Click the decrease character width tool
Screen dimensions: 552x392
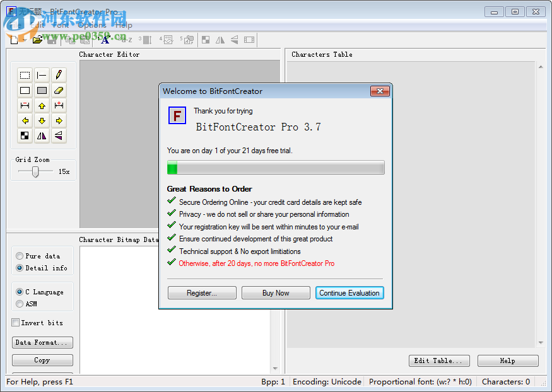point(25,105)
